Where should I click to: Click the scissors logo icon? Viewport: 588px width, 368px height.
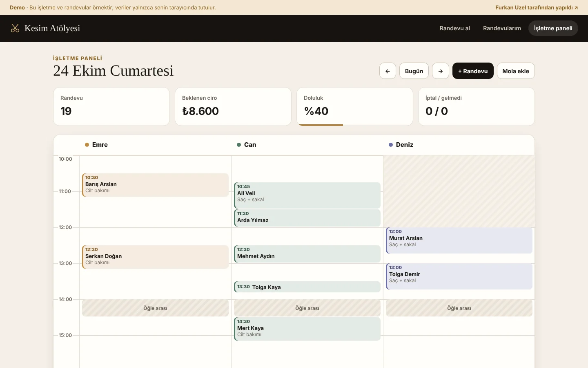point(15,28)
